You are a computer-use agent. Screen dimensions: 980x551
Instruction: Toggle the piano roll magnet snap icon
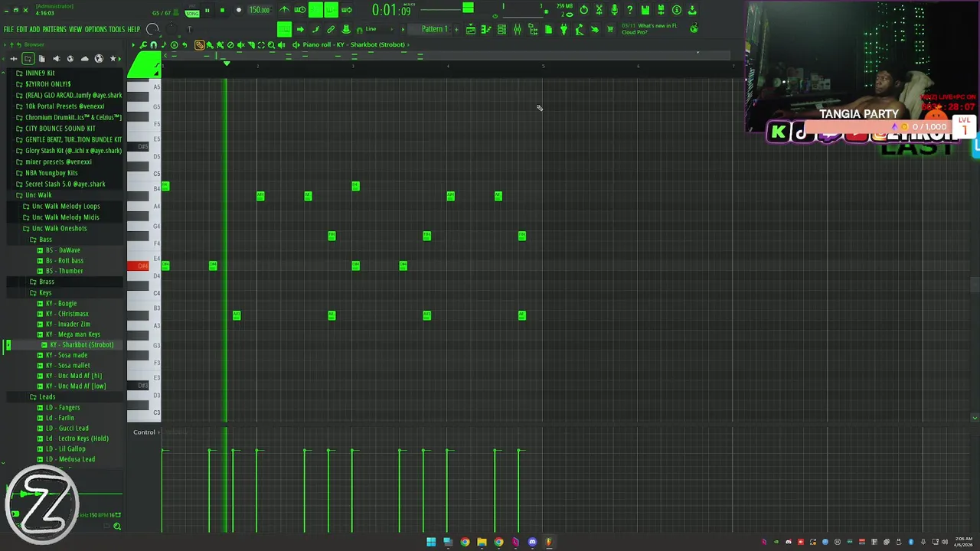coord(153,44)
